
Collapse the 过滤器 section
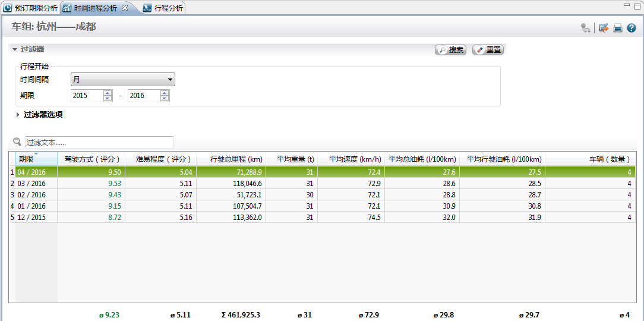pos(14,50)
